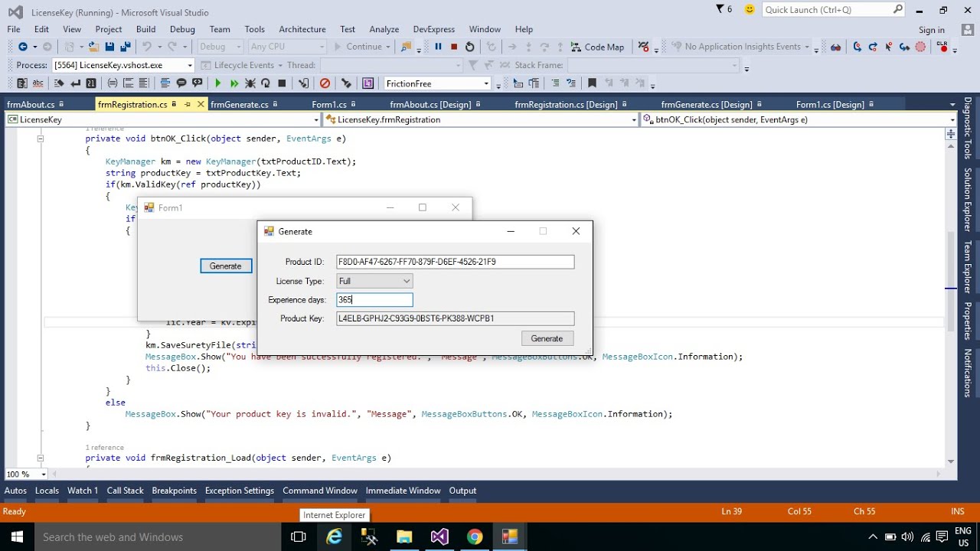Click the bookmark toggle icon

coord(591,83)
